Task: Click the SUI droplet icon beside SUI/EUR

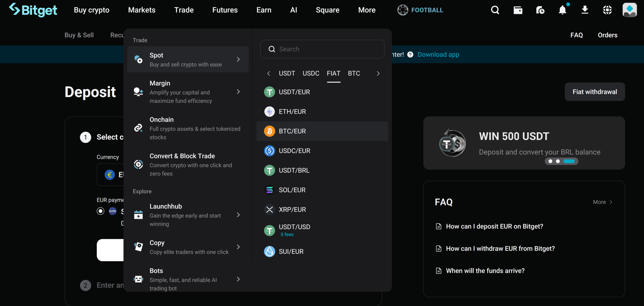Action: click(269, 251)
